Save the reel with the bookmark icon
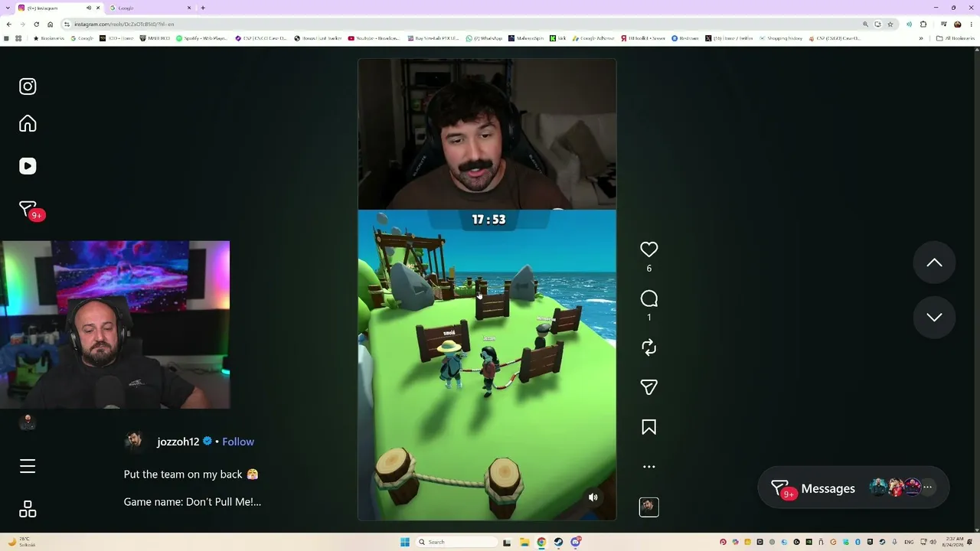The image size is (980, 551). tap(648, 427)
